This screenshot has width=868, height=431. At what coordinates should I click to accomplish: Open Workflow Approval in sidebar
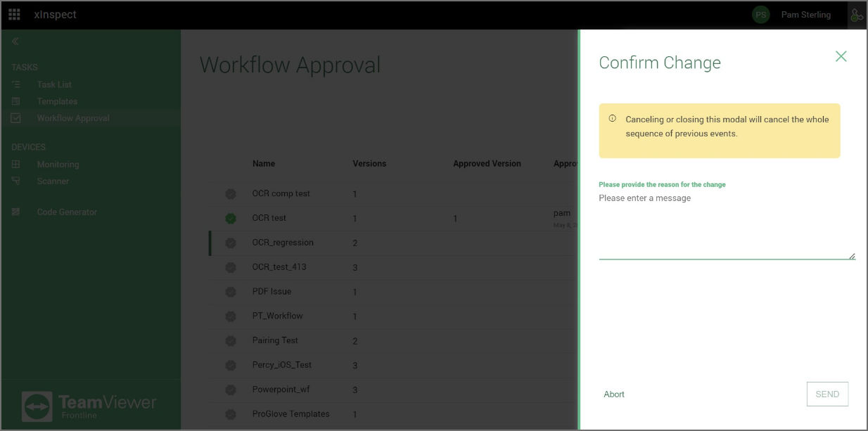click(73, 118)
